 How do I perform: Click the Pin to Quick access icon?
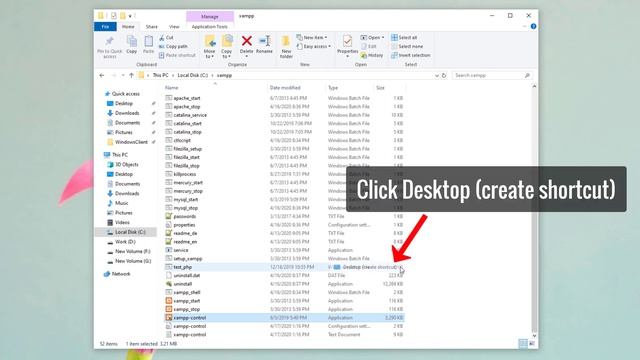[x=109, y=41]
